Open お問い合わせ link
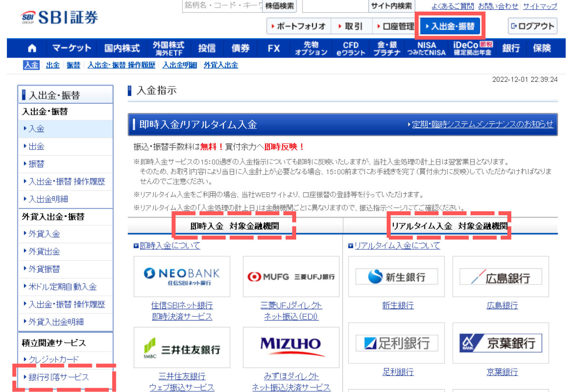Image resolution: width=572 pixels, height=392 pixels. [498, 6]
